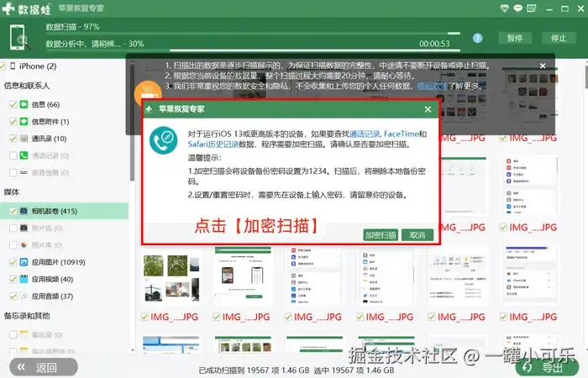Screen dimensions: 588x378
Task: Go back with the 返回 button
Action: click(x=44, y=367)
